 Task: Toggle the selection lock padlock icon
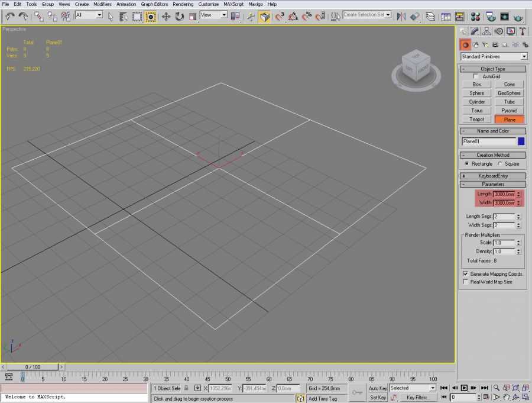coord(186,388)
